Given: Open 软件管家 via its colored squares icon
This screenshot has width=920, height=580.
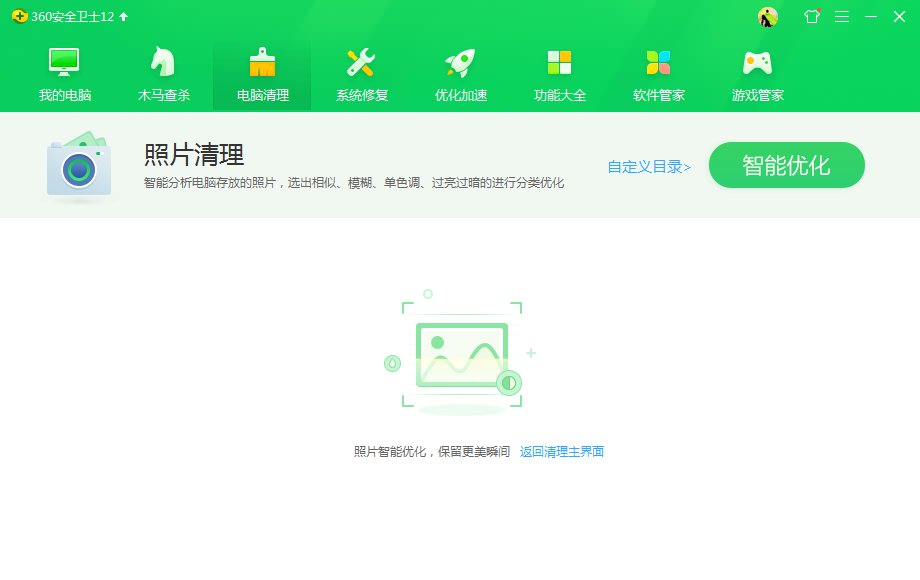Looking at the screenshot, I should coord(657,62).
